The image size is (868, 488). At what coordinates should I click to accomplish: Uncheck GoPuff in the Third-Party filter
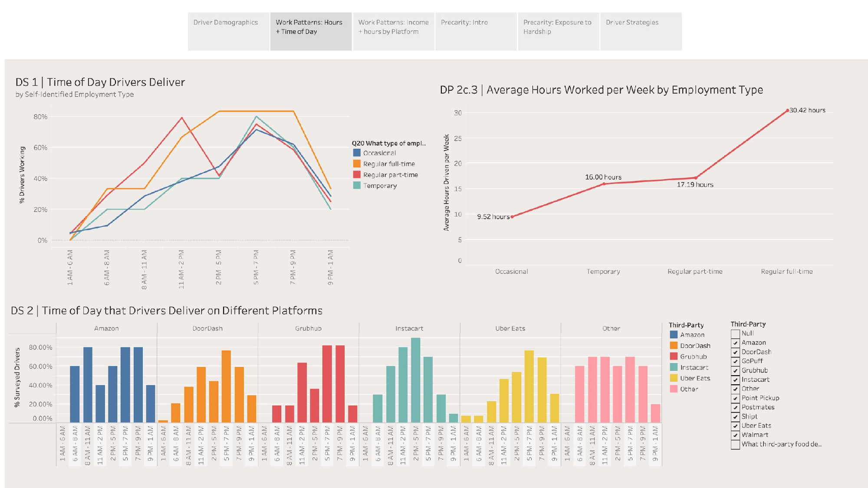[x=734, y=361]
